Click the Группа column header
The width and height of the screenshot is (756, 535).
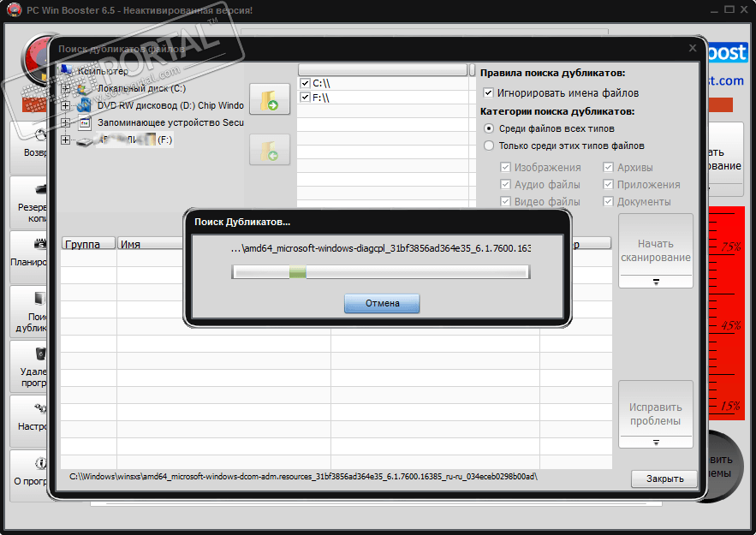coord(88,244)
